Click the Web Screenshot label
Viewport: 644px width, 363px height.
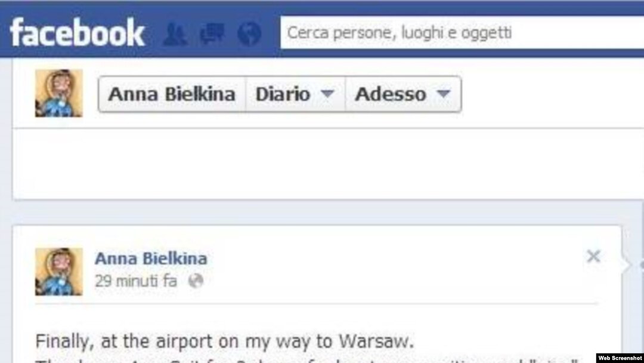pyautogui.click(x=620, y=358)
